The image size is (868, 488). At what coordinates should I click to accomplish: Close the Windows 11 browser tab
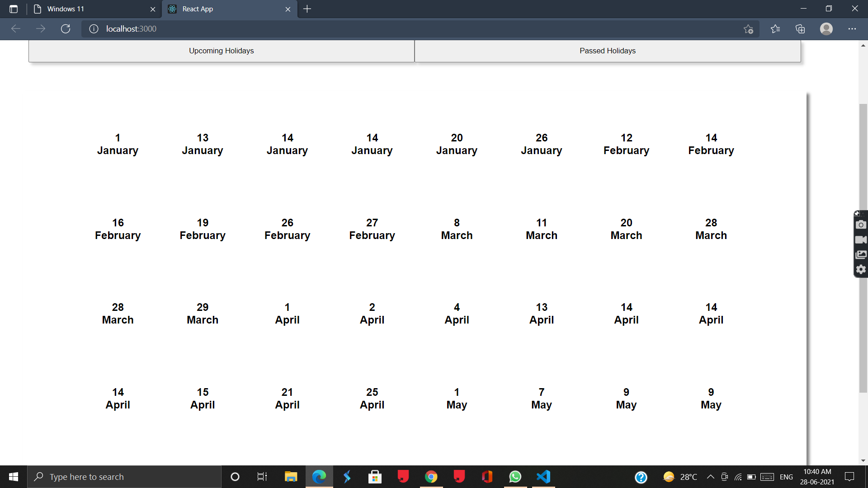153,9
